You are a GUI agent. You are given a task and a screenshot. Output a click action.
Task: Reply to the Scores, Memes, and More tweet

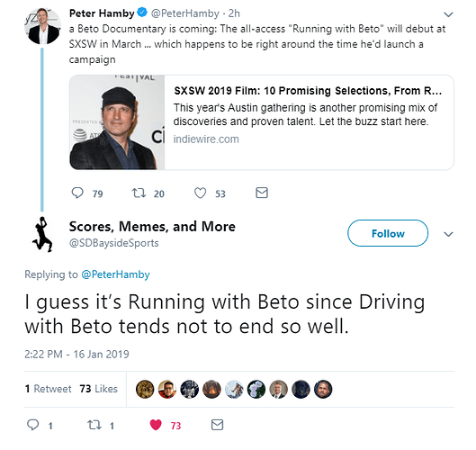click(33, 425)
